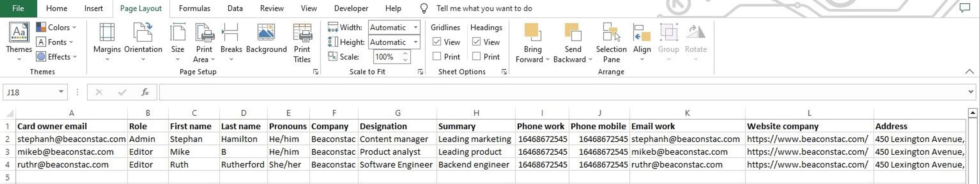980x184 pixels.
Task: Open the File tab
Action: point(18,8)
